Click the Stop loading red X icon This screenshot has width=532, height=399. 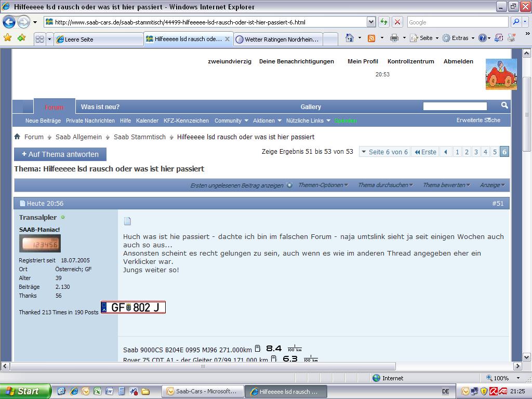click(x=397, y=22)
